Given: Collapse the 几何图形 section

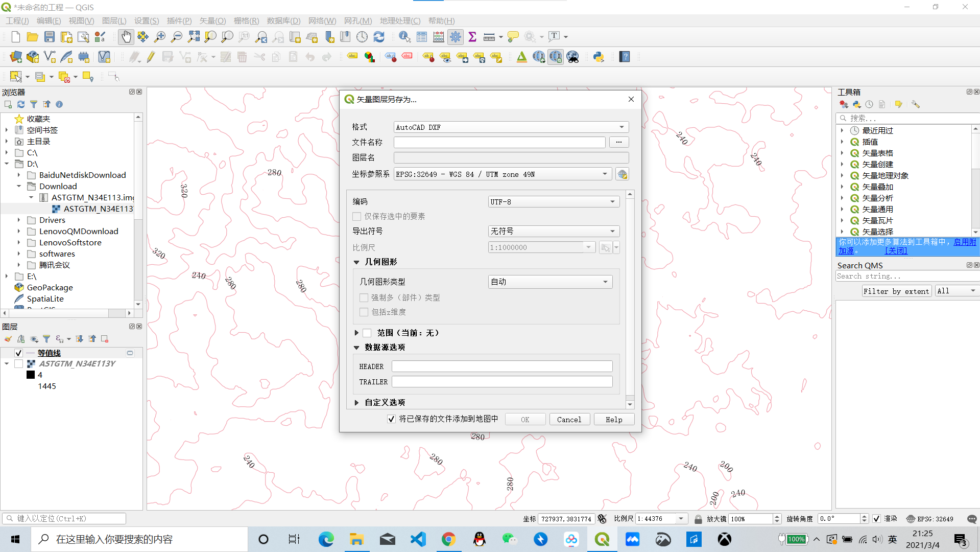Looking at the screenshot, I should point(356,262).
